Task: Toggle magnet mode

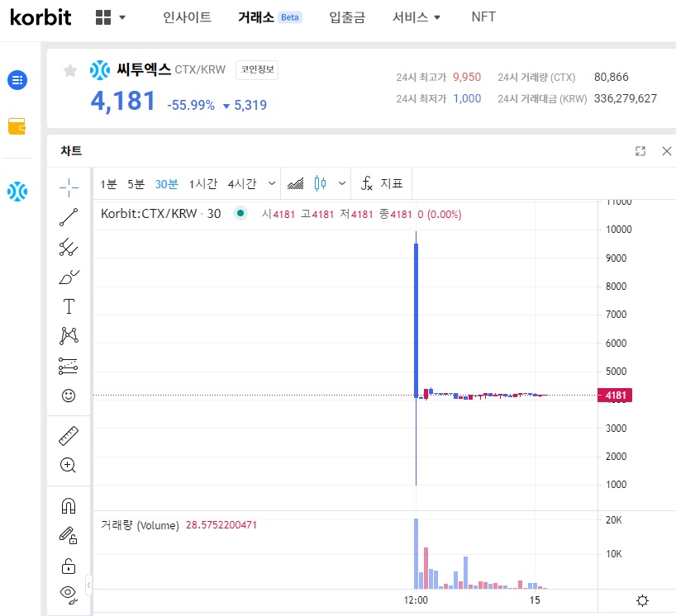Action: (69, 505)
